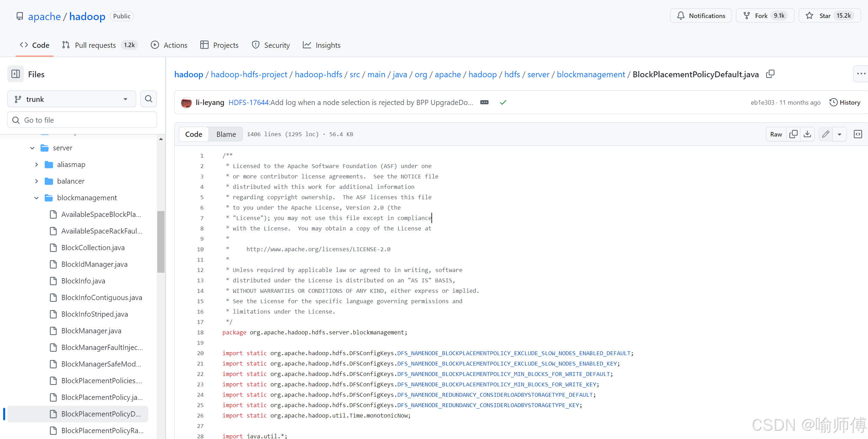Image resolution: width=868 pixels, height=439 pixels.
Task: Copy the file path icon
Action: click(770, 74)
